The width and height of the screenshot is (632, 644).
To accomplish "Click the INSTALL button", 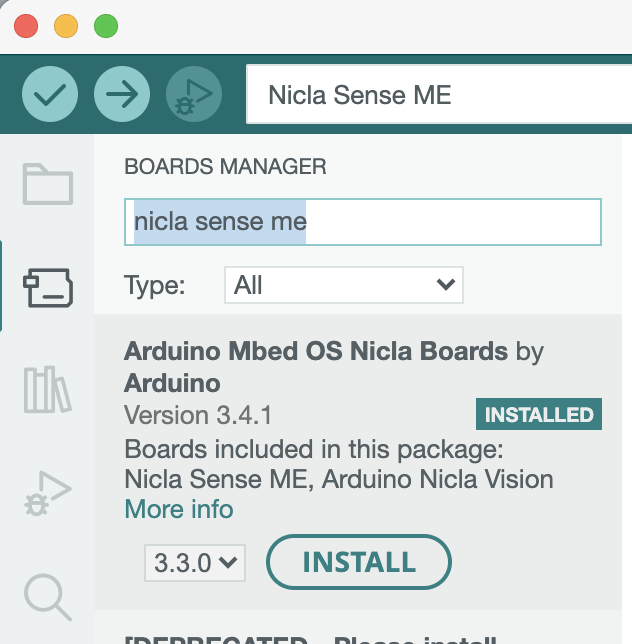I will coord(358,562).
